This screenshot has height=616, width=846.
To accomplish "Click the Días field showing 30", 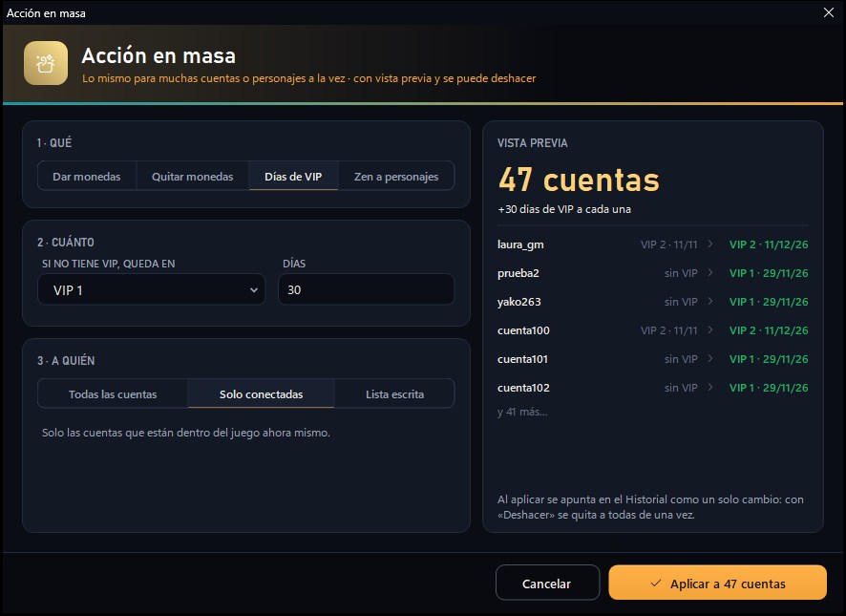I will coord(367,290).
